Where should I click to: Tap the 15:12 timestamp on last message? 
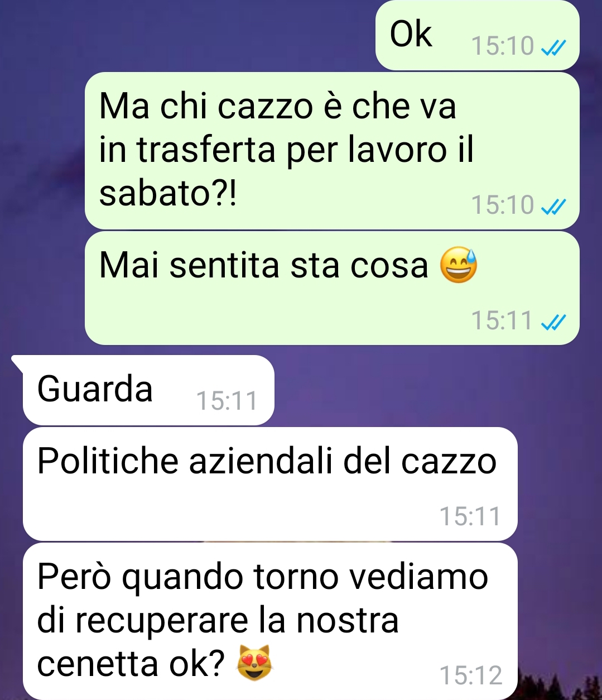471,675
